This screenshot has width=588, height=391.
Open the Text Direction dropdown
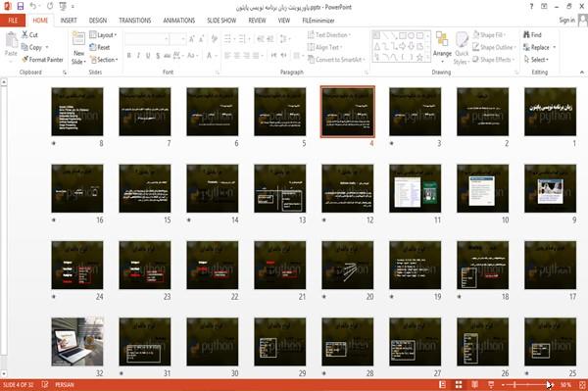329,35
